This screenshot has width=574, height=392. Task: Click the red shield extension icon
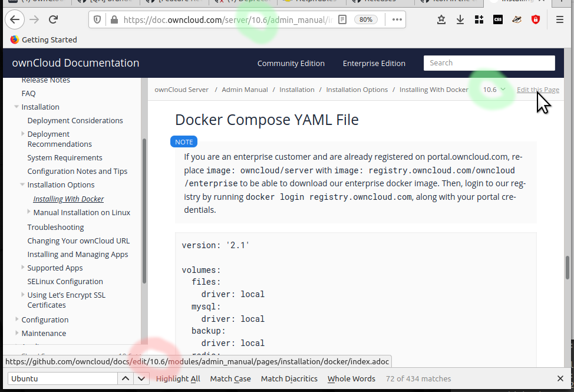pyautogui.click(x=536, y=19)
